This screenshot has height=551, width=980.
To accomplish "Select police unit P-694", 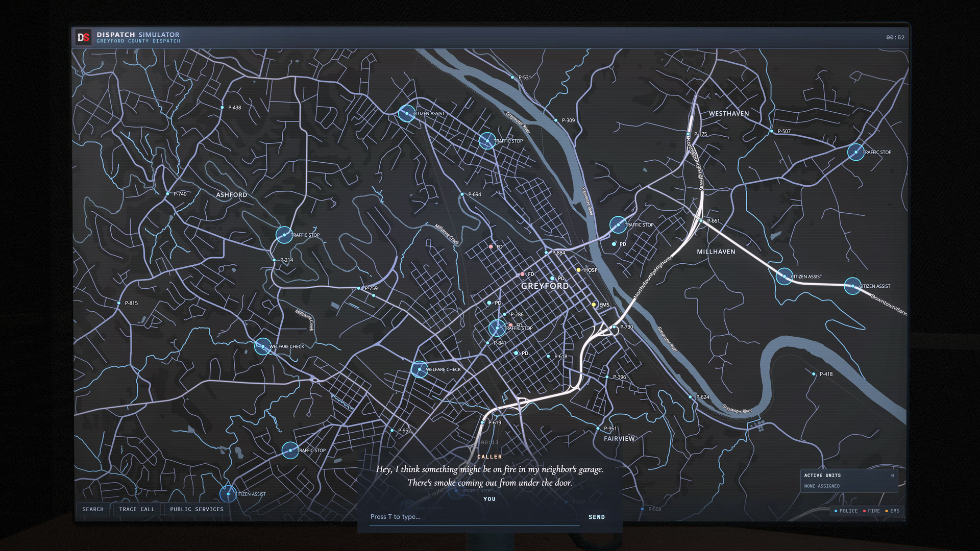I will (x=462, y=194).
